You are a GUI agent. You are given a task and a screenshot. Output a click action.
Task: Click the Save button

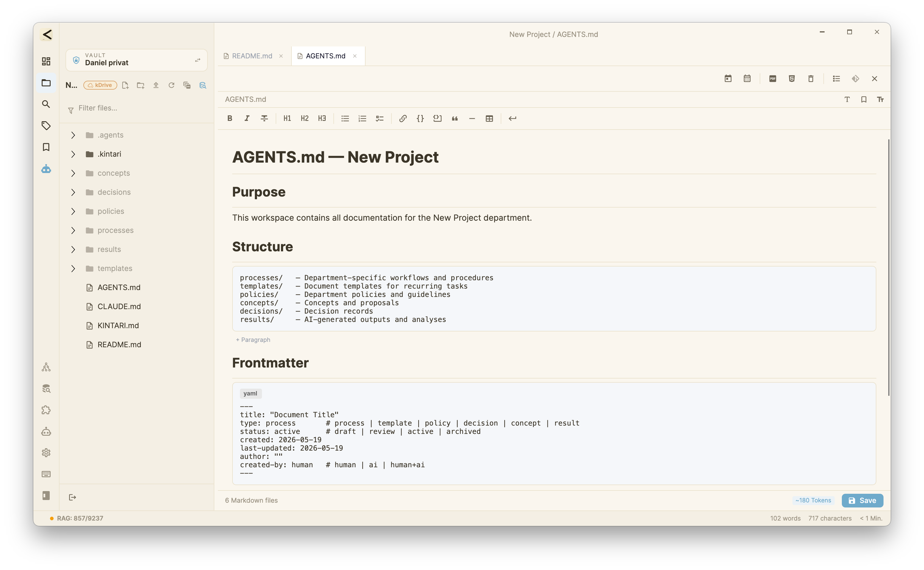coord(862,501)
